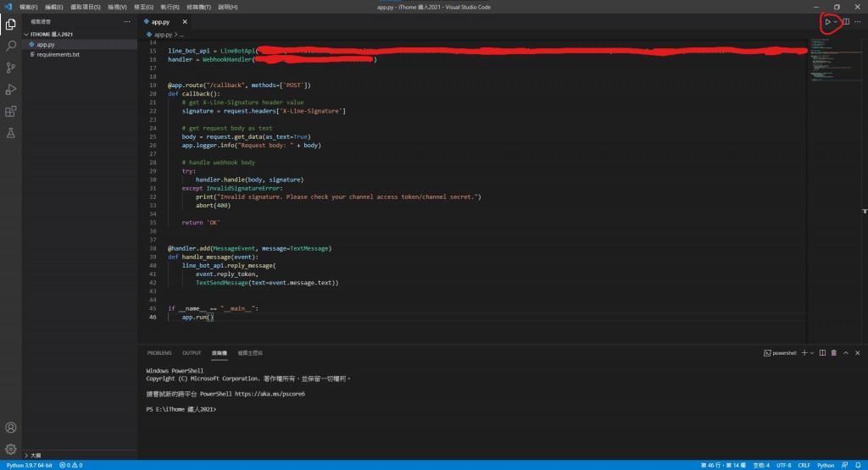
Task: Open the Extensions view
Action: (x=10, y=111)
